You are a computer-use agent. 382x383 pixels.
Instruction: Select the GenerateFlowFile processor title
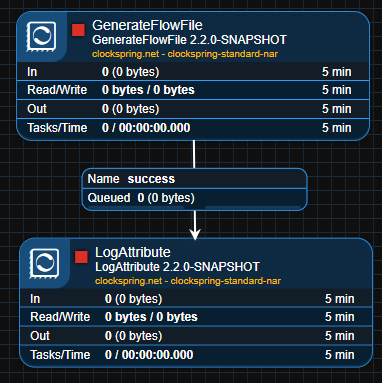(147, 25)
